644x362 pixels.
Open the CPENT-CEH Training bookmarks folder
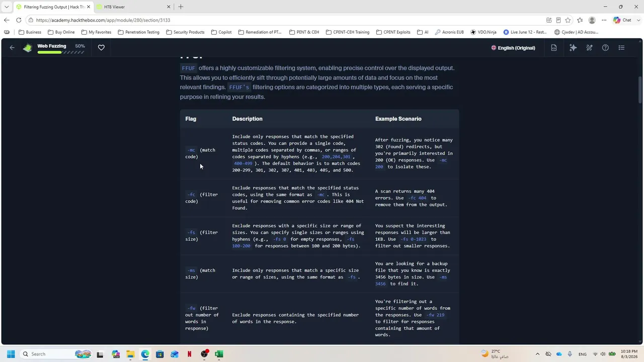pos(348,32)
